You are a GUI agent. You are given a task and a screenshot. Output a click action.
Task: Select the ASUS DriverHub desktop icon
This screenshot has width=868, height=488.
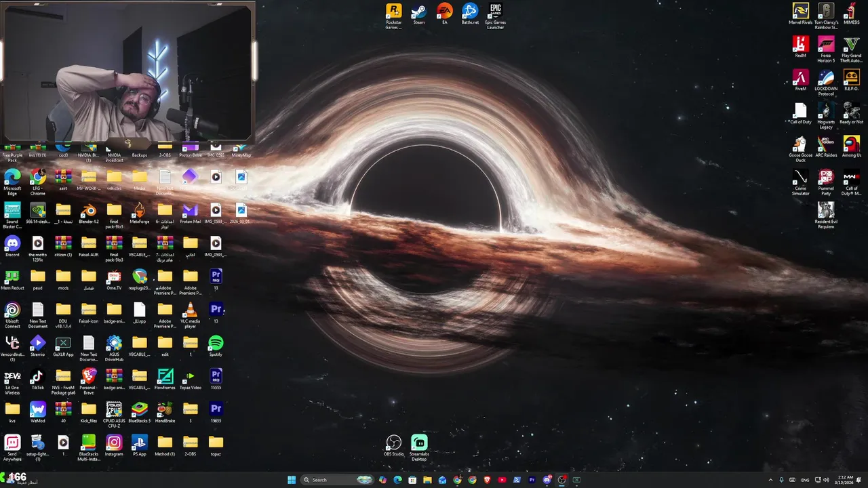[x=114, y=348]
